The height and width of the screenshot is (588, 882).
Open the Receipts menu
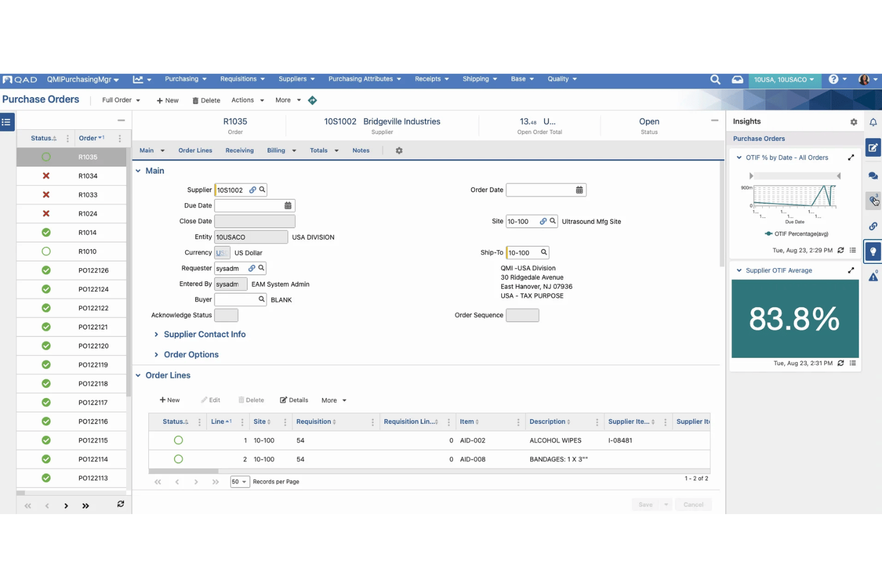pyautogui.click(x=432, y=79)
